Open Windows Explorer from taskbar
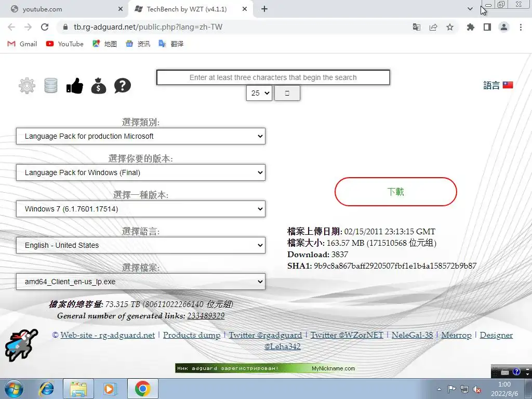The width and height of the screenshot is (532, 399). 78,389
